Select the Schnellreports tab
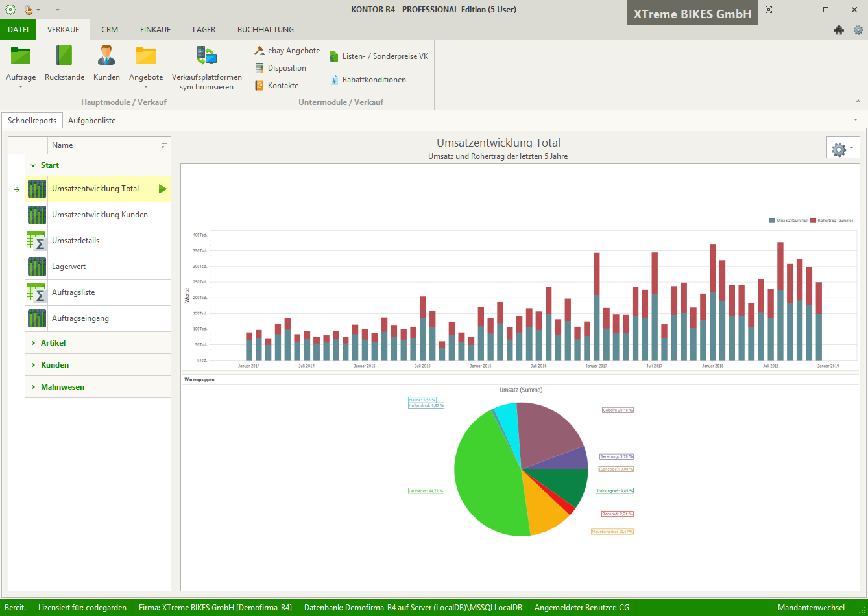This screenshot has height=616, width=868. [x=32, y=121]
